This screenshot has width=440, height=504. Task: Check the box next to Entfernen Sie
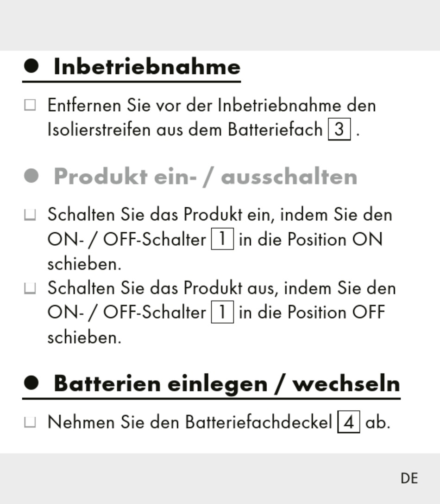pos(30,105)
